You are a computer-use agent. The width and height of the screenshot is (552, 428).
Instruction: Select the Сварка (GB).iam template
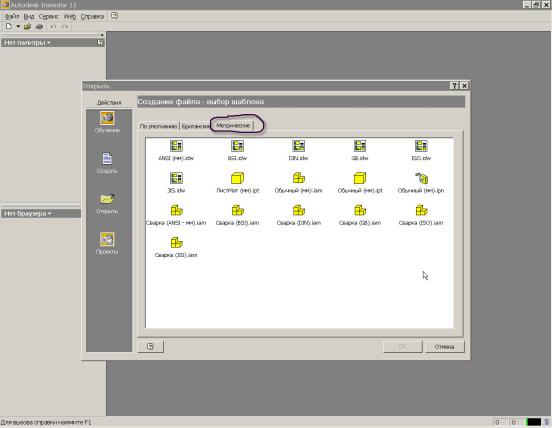[360, 215]
